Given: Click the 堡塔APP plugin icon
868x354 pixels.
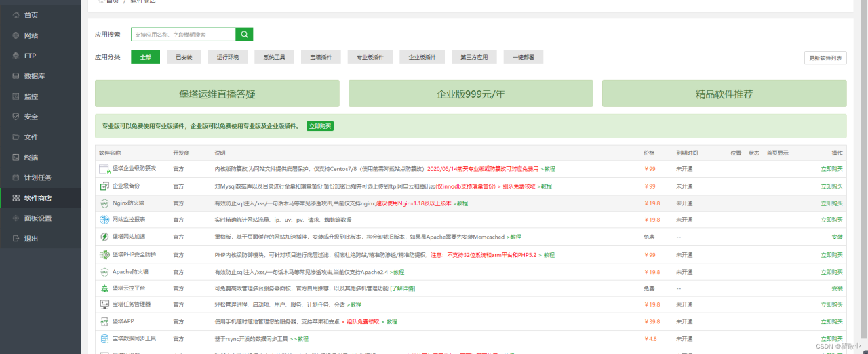Looking at the screenshot, I should [104, 321].
